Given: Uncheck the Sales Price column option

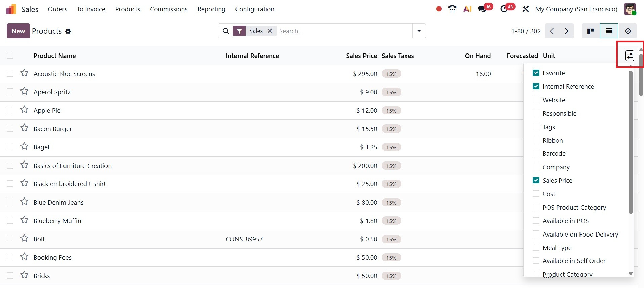Looking at the screenshot, I should 536,180.
